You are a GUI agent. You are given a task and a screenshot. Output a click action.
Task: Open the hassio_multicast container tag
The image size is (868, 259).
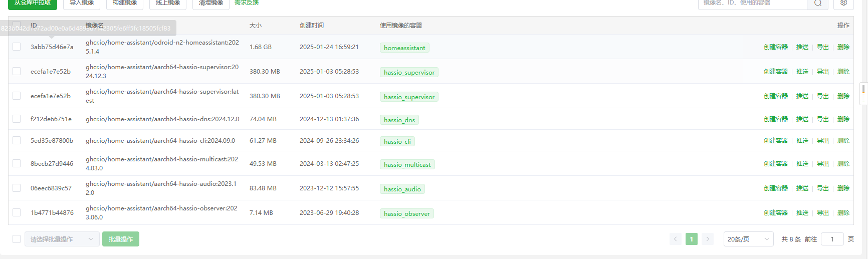click(407, 164)
